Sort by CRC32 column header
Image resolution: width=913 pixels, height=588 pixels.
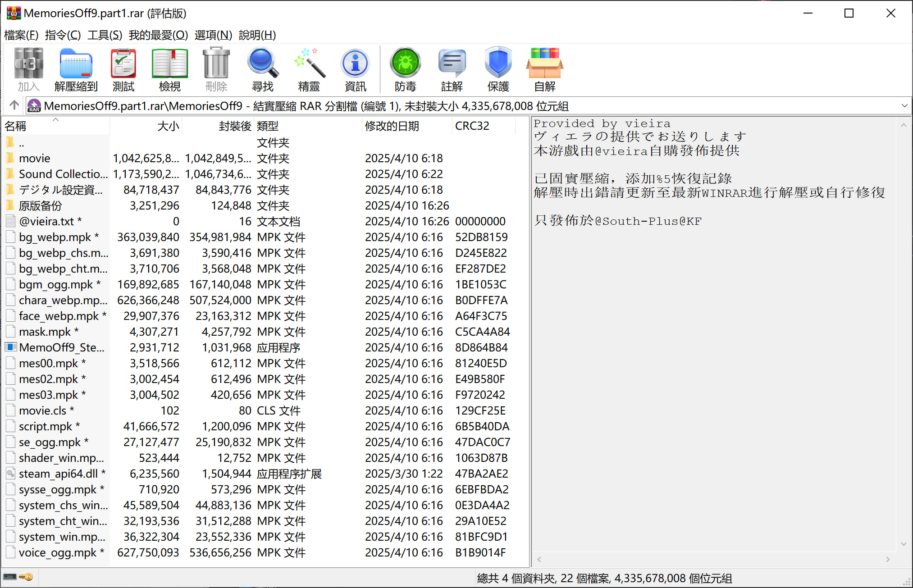[484, 126]
